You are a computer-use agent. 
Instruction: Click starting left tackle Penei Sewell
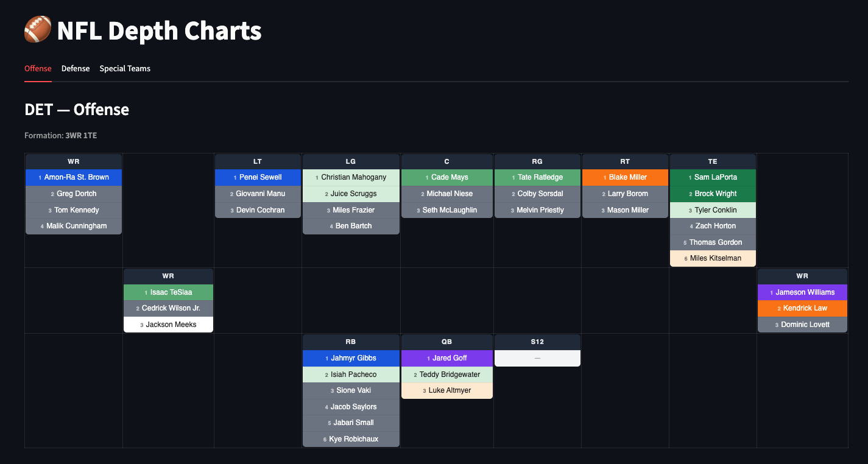258,177
